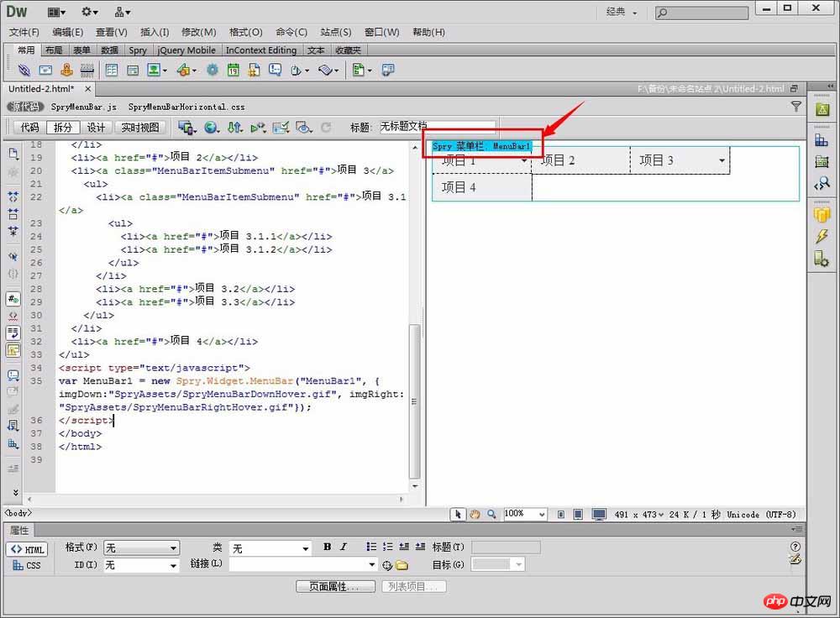Insert Date via calendar icon
840x618 pixels.
233,70
